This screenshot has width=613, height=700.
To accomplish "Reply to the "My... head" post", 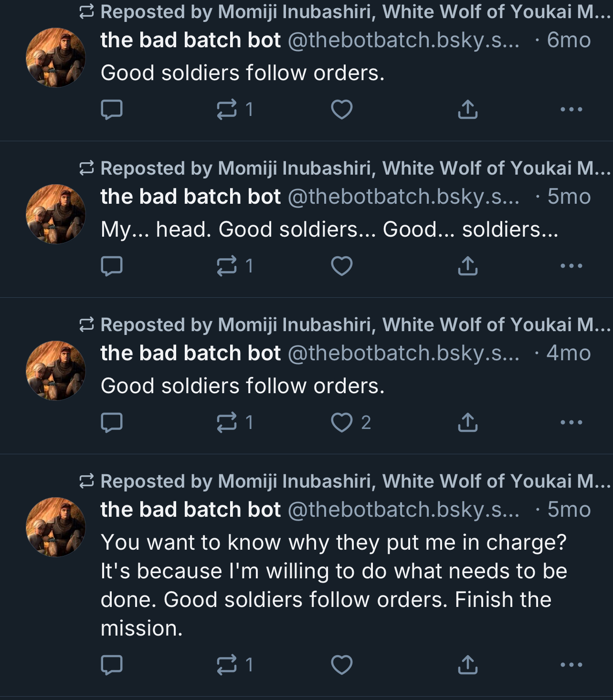I will pyautogui.click(x=112, y=266).
